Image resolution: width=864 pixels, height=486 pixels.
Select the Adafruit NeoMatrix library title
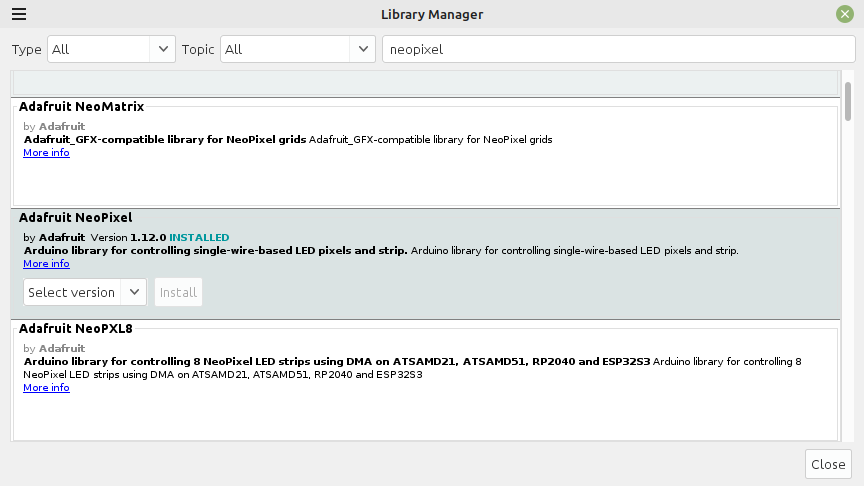click(x=82, y=106)
